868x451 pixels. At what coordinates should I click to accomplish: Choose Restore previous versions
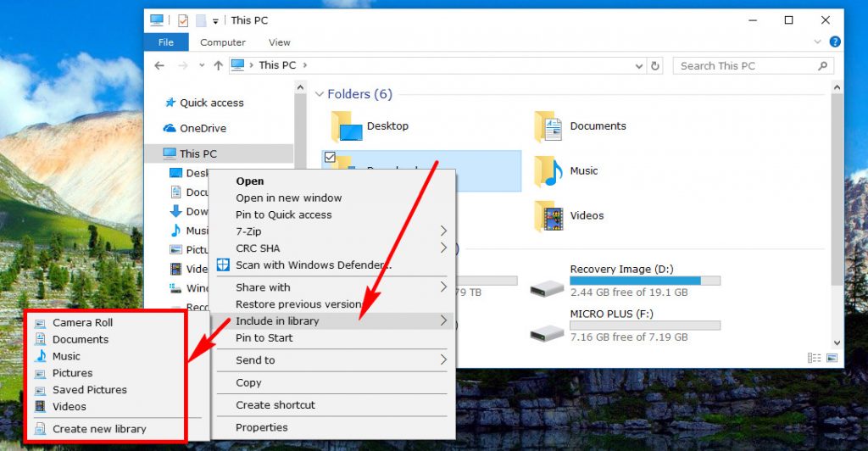click(299, 304)
